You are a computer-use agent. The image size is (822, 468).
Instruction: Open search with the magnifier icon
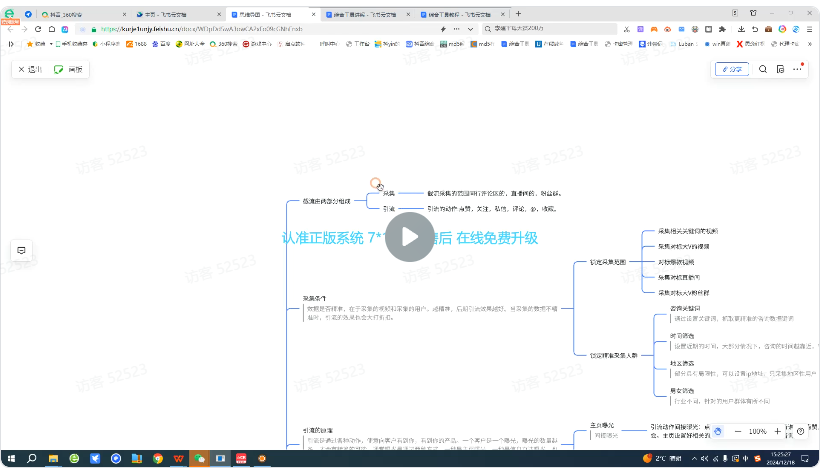pos(764,69)
